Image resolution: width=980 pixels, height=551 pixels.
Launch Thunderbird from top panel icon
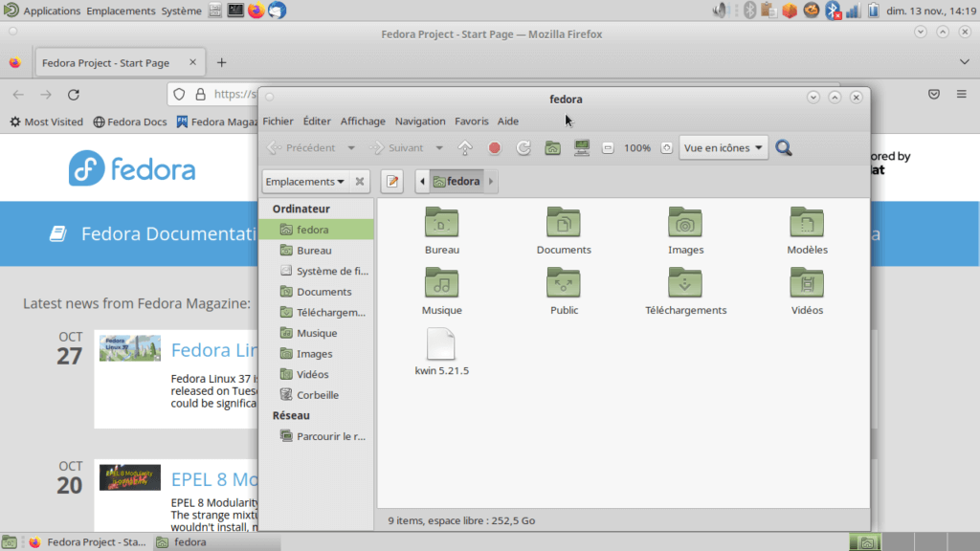[277, 10]
